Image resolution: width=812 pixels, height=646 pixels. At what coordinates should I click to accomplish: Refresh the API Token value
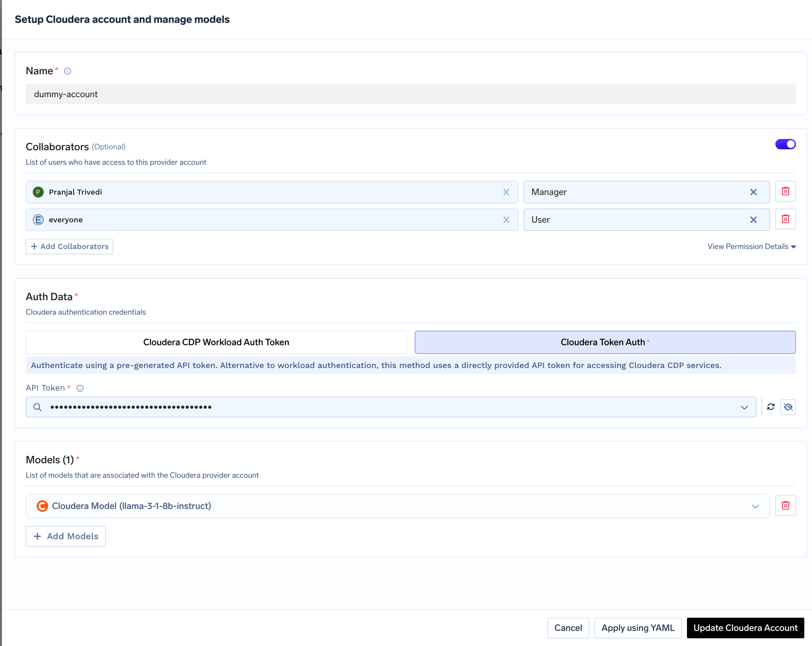point(771,407)
